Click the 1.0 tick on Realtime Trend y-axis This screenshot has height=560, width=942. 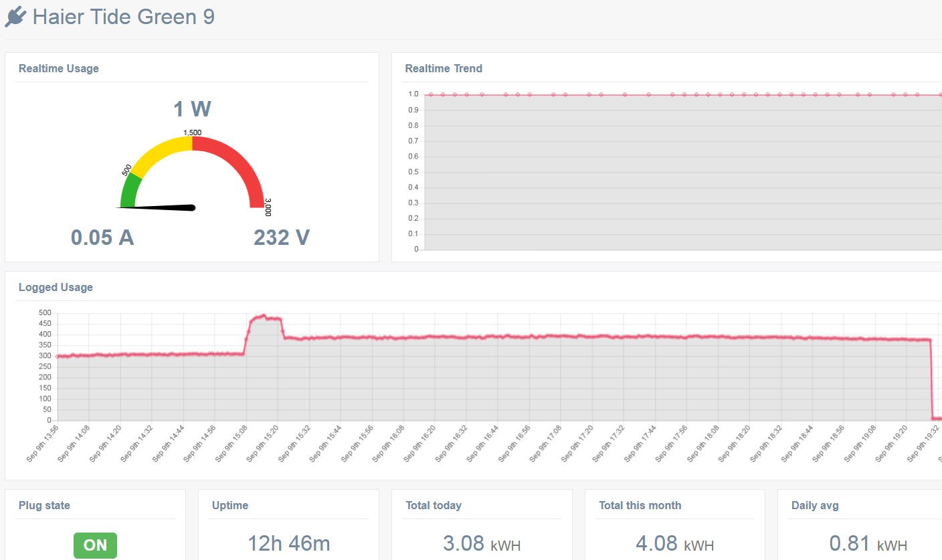[413, 94]
